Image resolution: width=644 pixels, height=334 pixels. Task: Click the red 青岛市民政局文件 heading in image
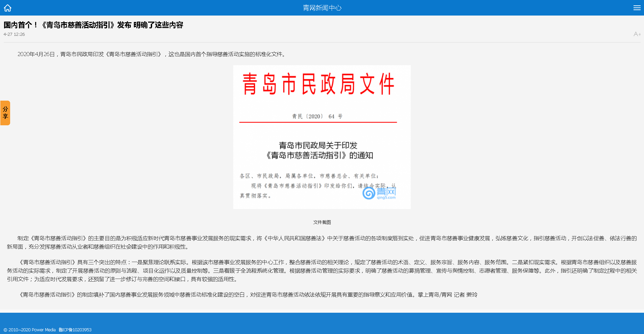point(318,84)
